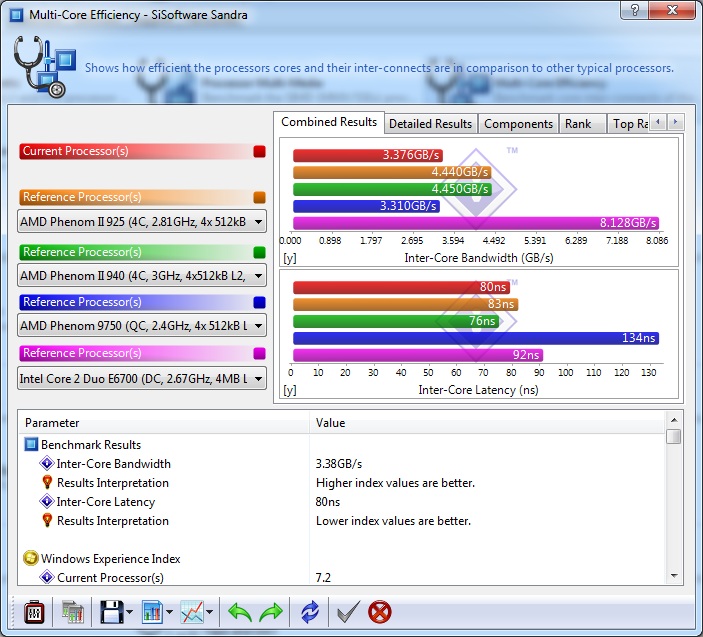The width and height of the screenshot is (703, 637).
Task: Click the checkmark OK icon
Action: (x=348, y=612)
